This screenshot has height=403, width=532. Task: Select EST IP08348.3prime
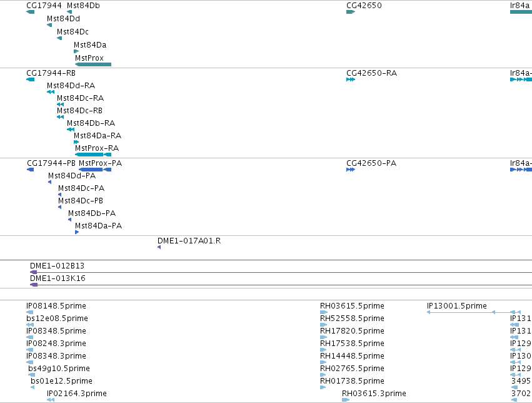click(x=56, y=357)
